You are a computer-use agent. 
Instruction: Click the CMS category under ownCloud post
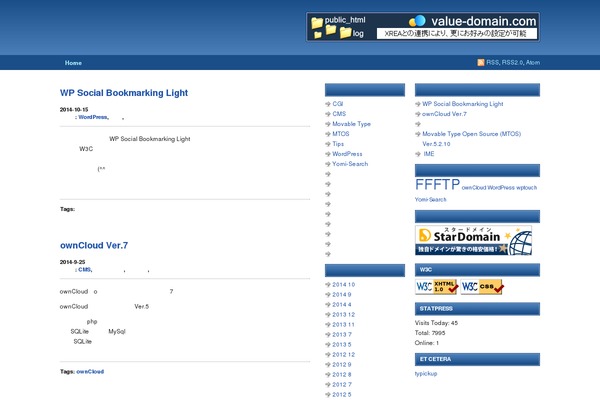[x=85, y=269]
